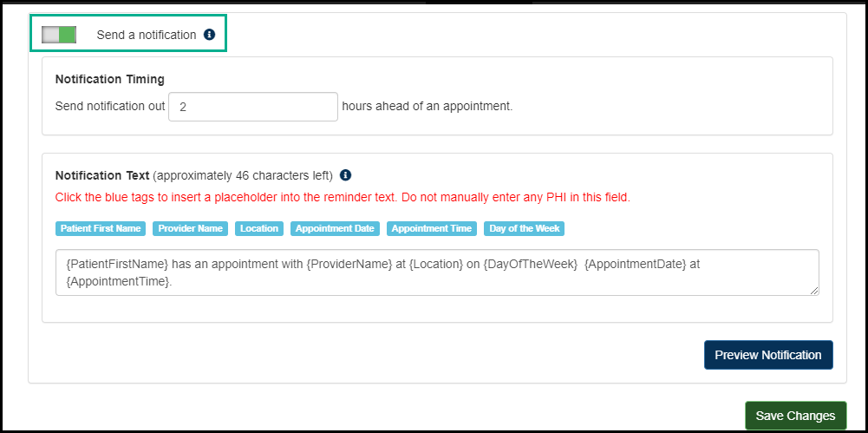Screen dimensions: 868x433
Task: Click the red PHI warning text
Action: pos(343,197)
